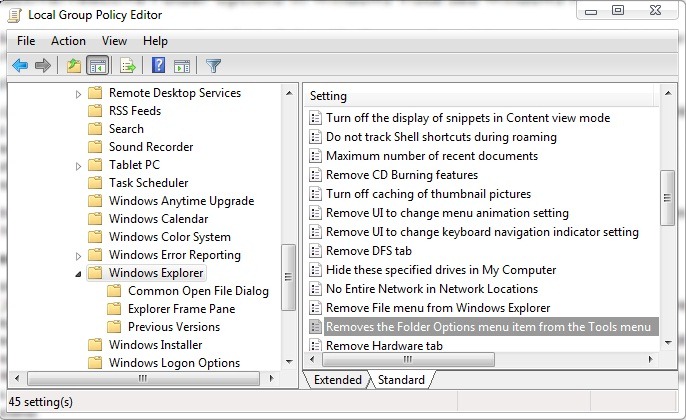Screen dimensions: 686x420
Task: Click the blue Back arrow toolbar icon
Action: [x=20, y=66]
